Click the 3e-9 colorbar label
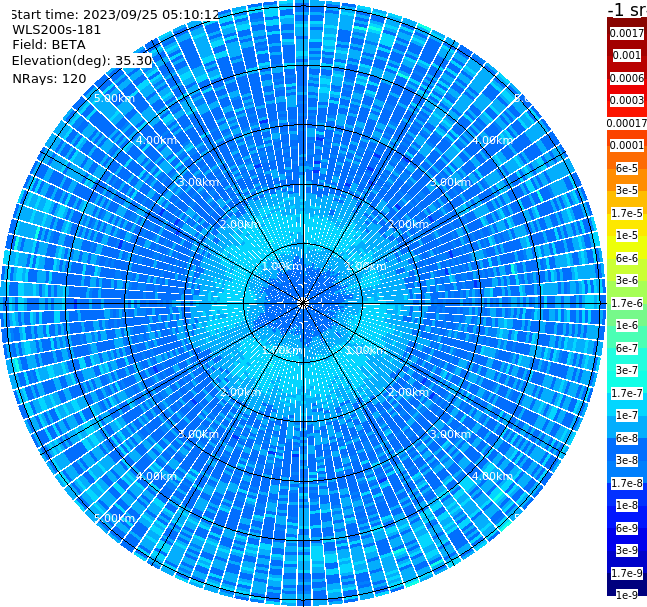The height and width of the screenshot is (607, 647). point(627,550)
